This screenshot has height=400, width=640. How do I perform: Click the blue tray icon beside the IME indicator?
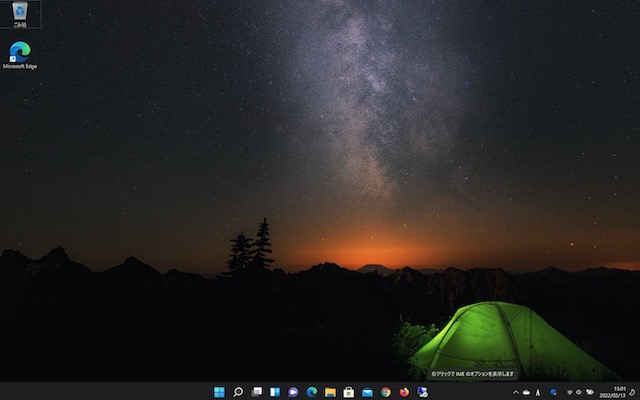click(x=553, y=393)
